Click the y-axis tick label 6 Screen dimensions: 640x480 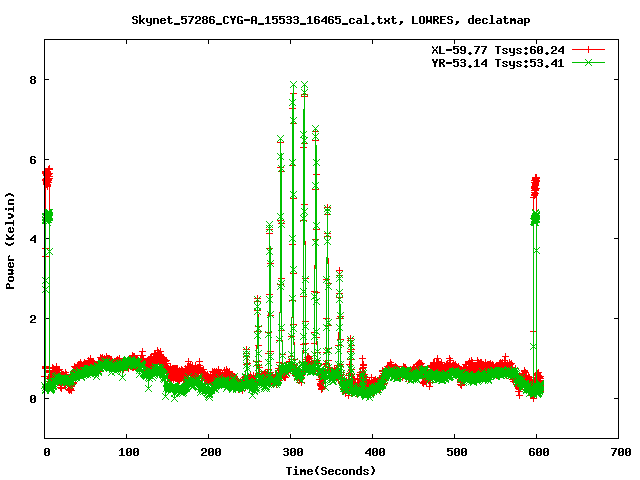pos(33,160)
